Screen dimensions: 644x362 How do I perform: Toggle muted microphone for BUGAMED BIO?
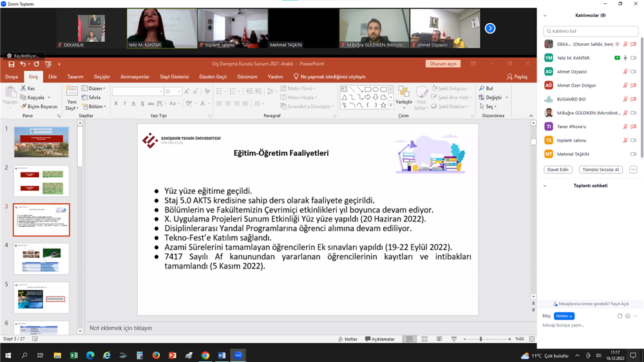[625, 99]
